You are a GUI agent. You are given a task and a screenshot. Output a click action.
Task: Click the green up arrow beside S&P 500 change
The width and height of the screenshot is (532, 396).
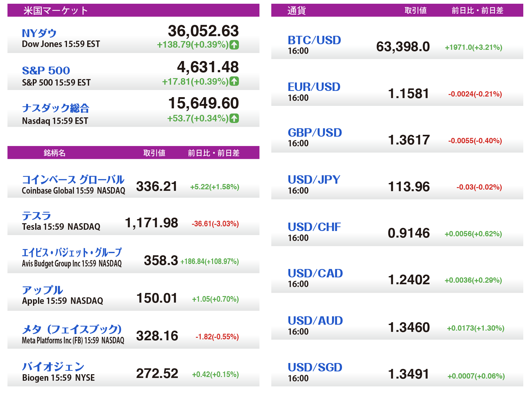pos(234,82)
